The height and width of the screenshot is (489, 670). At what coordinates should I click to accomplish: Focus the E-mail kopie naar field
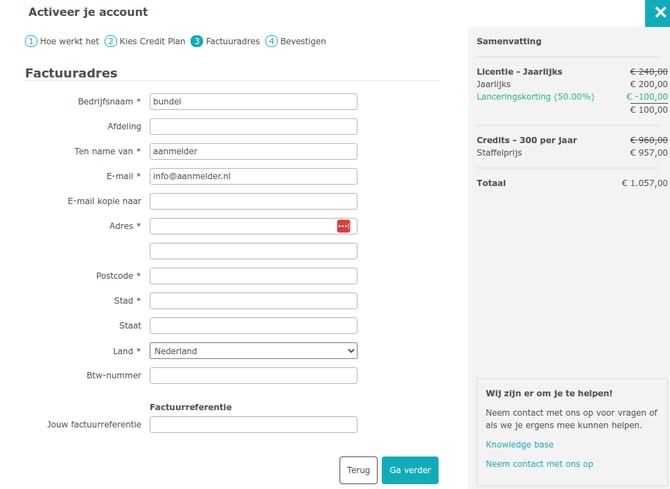(x=253, y=201)
